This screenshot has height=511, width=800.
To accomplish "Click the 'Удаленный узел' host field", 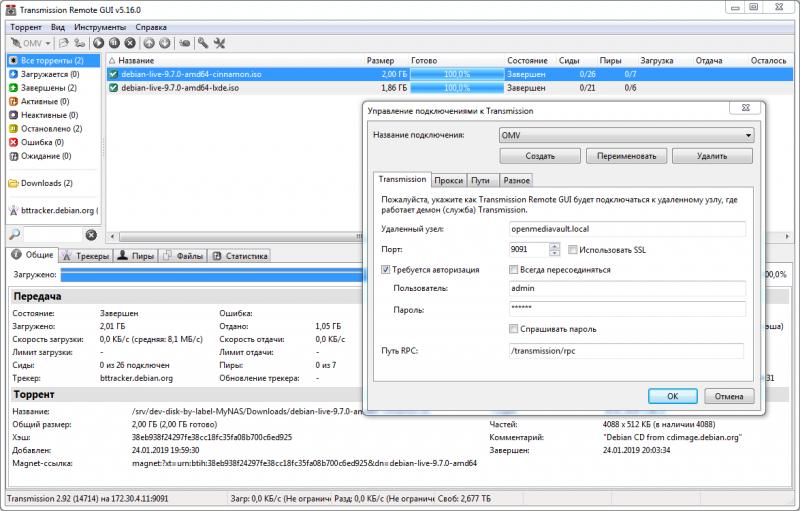I will pyautogui.click(x=627, y=229).
